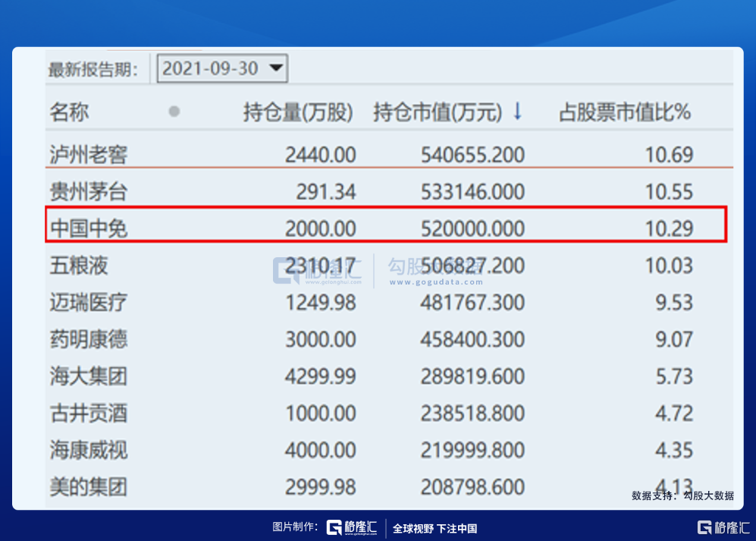Click the percentage 9.07
Viewport: 756px width, 541px height.
point(674,339)
